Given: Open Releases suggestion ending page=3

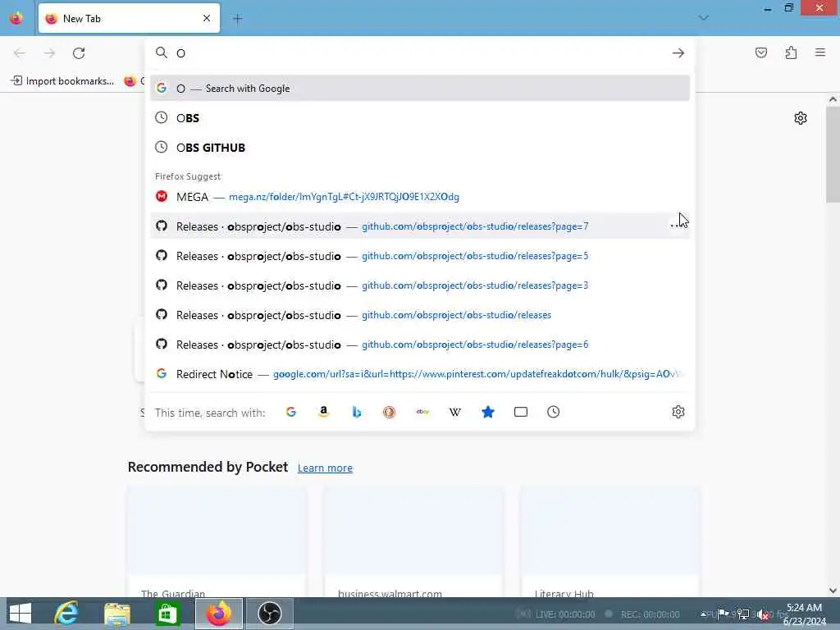Looking at the screenshot, I should 420,285.
